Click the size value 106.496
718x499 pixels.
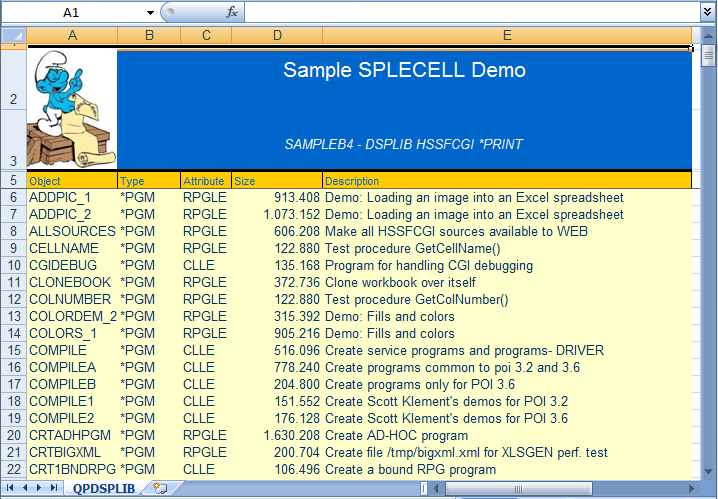point(297,469)
